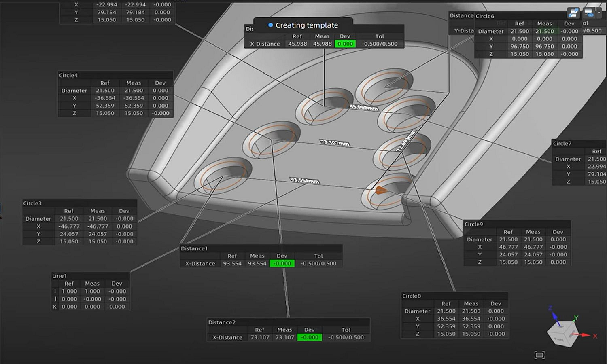Toggle the highlighted Meas value in Circle6 panel

(x=544, y=31)
